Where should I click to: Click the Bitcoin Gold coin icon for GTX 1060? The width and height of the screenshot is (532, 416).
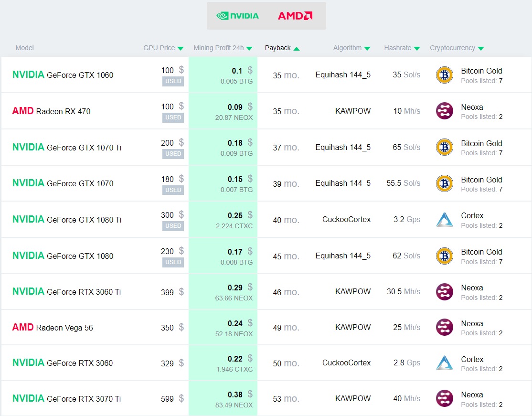445,75
